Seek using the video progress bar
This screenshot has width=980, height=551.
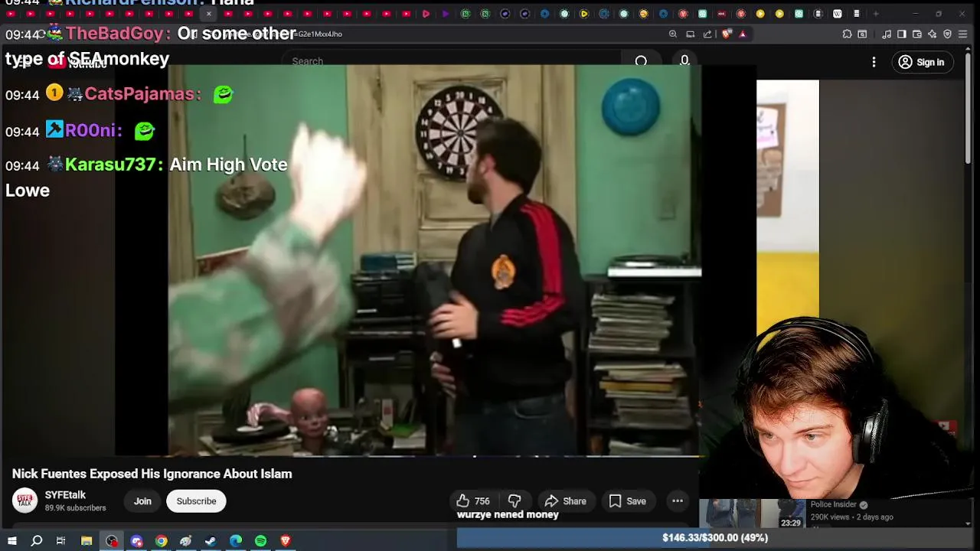435,456
